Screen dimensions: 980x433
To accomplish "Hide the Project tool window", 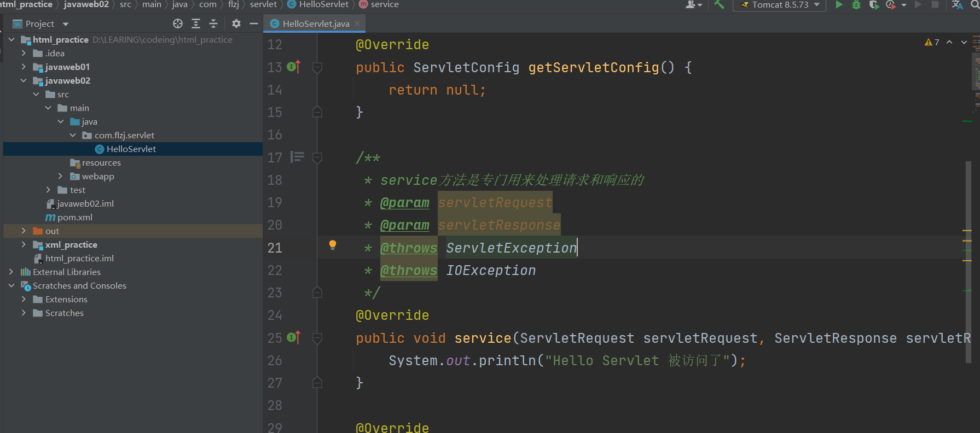I will [x=254, y=24].
